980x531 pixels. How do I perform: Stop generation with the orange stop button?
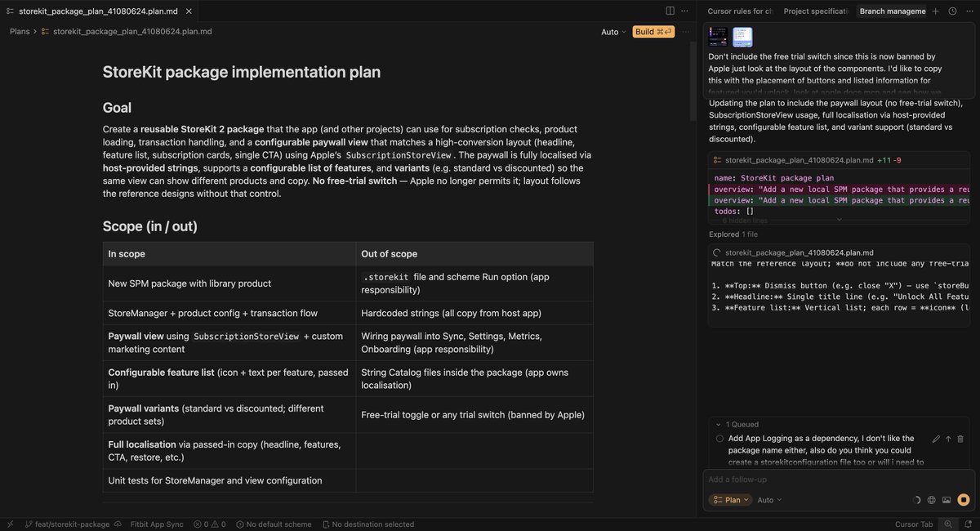964,500
